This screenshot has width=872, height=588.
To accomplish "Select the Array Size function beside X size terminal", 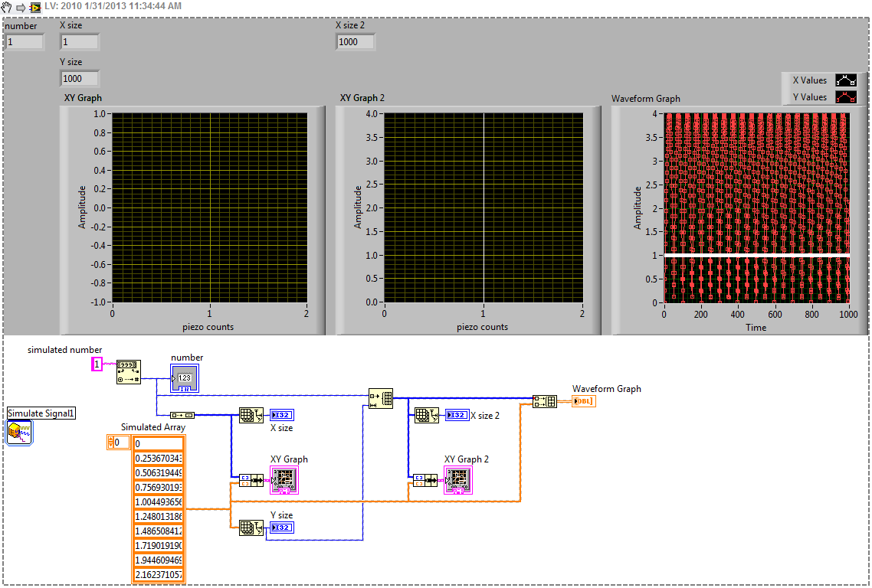I will pyautogui.click(x=251, y=415).
